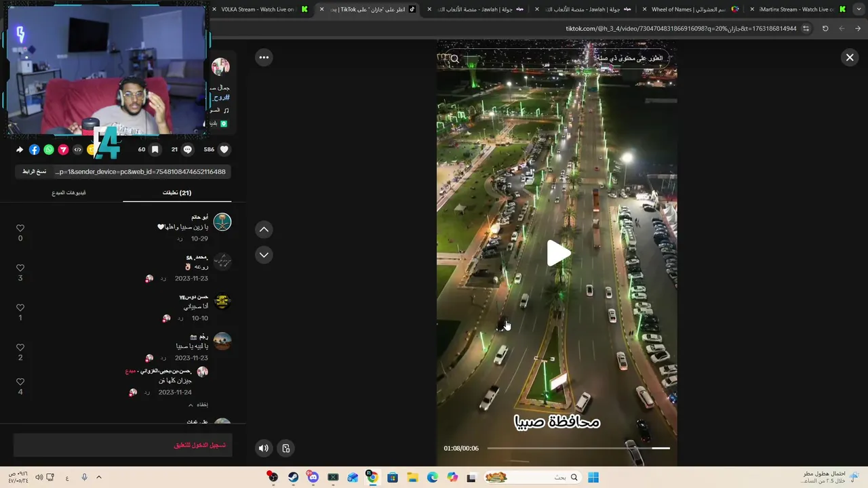Switch to the comments (21) tab
Image resolution: width=868 pixels, height=488 pixels.
click(177, 192)
